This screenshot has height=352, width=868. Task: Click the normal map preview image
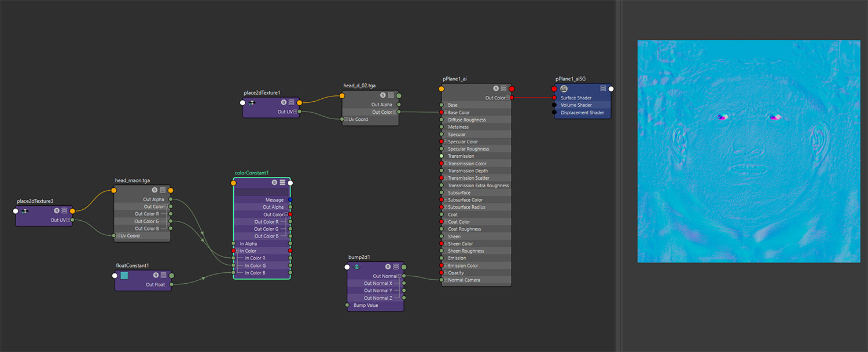[x=749, y=151]
